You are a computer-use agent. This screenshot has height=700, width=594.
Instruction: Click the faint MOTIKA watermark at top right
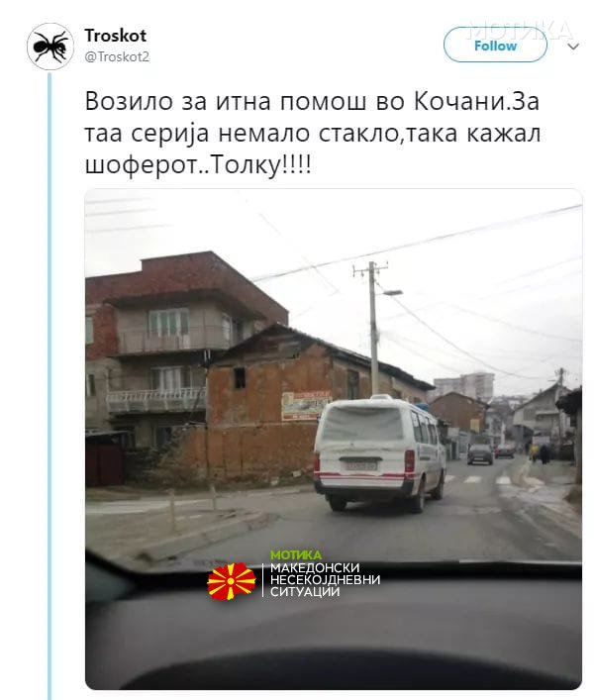coord(520,31)
